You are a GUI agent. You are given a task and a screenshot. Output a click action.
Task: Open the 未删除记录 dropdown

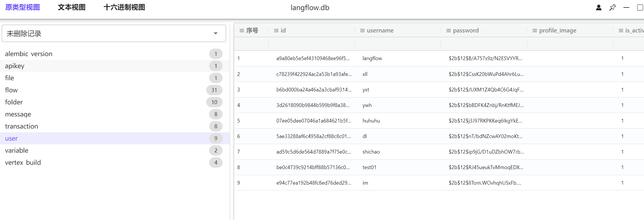click(x=114, y=33)
